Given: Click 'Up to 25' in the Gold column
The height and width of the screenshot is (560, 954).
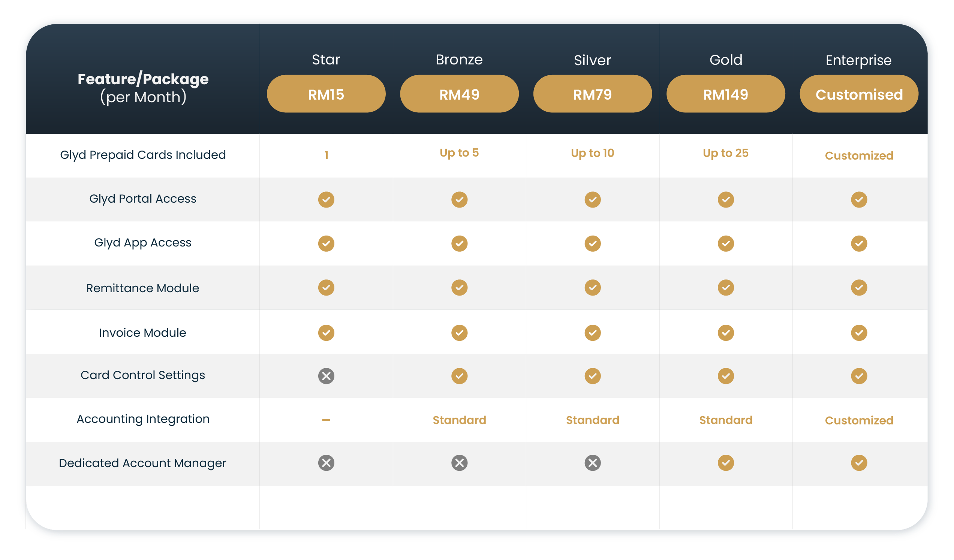Looking at the screenshot, I should pos(726,153).
